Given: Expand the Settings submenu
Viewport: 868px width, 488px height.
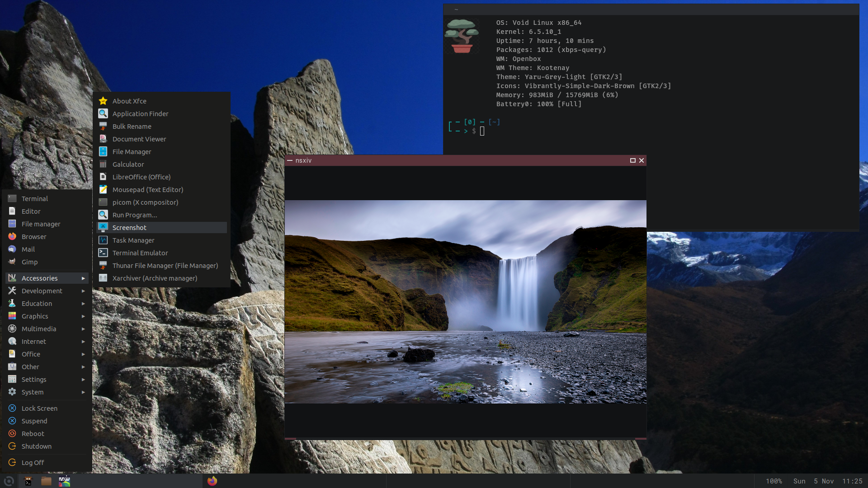Looking at the screenshot, I should click(x=47, y=380).
